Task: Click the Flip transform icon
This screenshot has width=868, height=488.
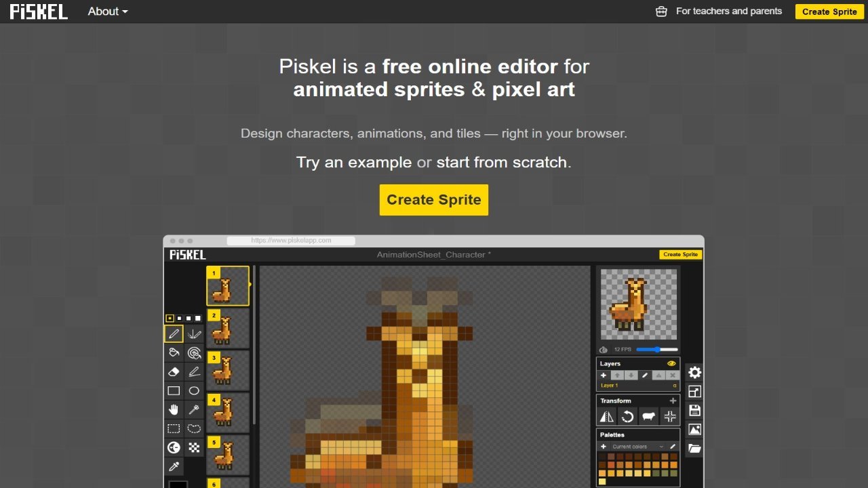Action: click(x=607, y=416)
